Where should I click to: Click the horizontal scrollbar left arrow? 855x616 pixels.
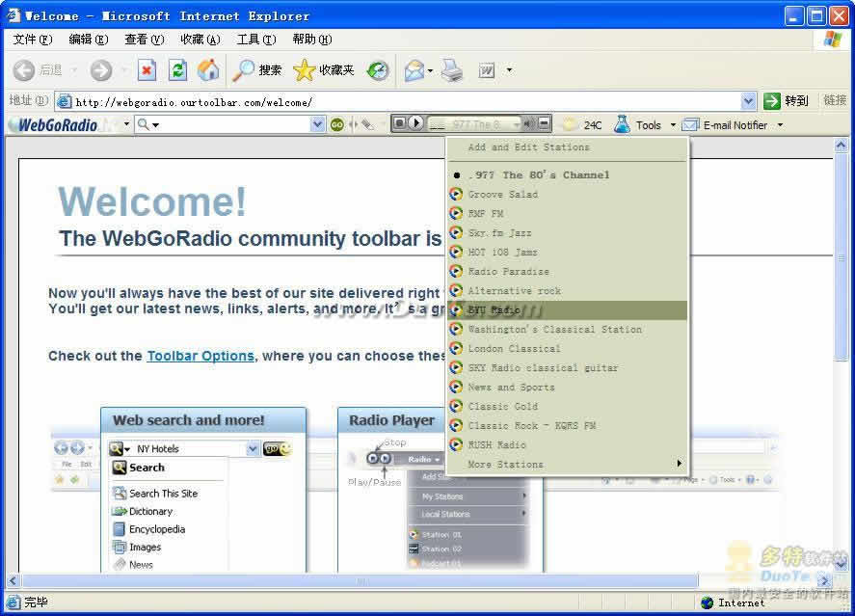[x=13, y=581]
